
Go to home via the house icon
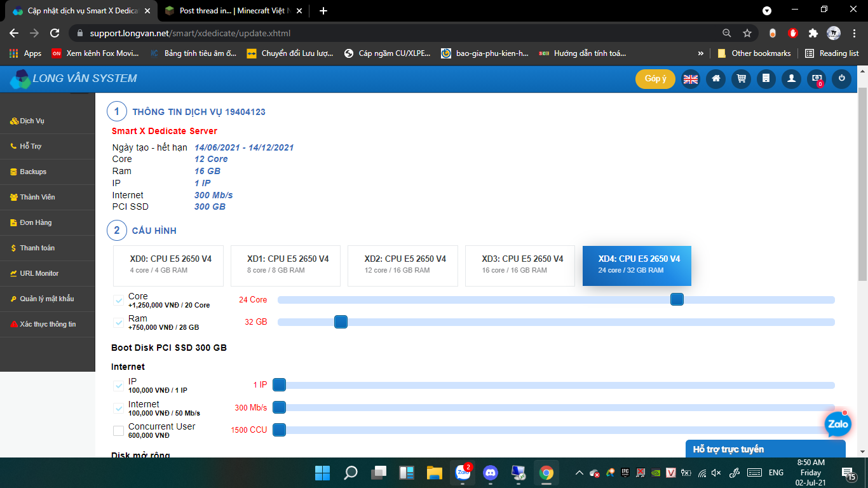pos(716,79)
